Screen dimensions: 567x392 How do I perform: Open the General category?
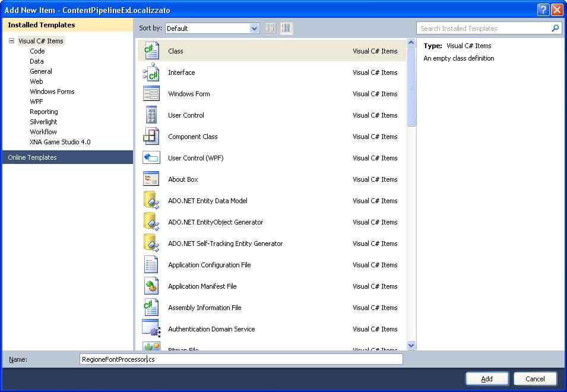click(x=41, y=71)
